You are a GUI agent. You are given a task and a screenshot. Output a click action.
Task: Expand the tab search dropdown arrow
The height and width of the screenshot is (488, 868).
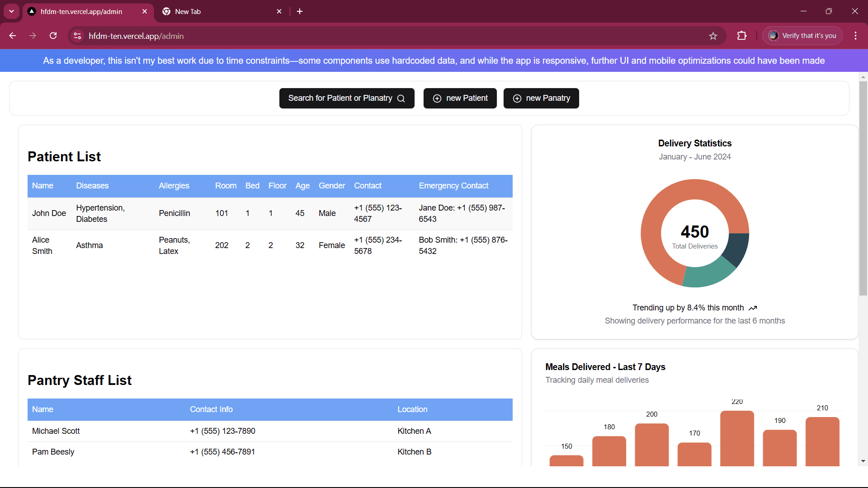tap(11, 11)
